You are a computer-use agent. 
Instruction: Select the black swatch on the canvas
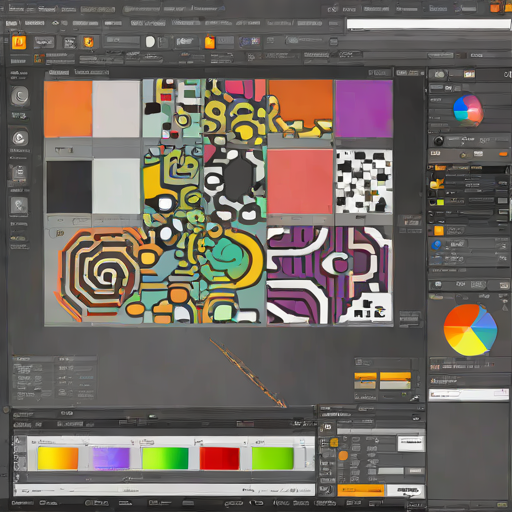click(x=69, y=187)
